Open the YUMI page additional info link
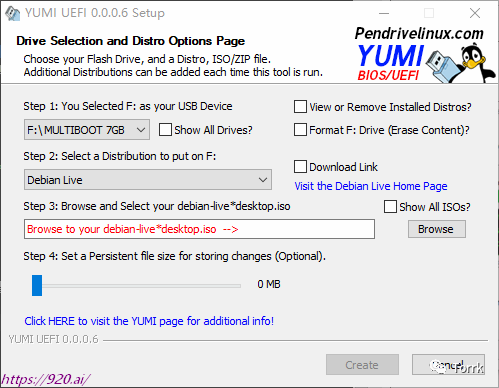This screenshot has width=499, height=388. [x=149, y=321]
